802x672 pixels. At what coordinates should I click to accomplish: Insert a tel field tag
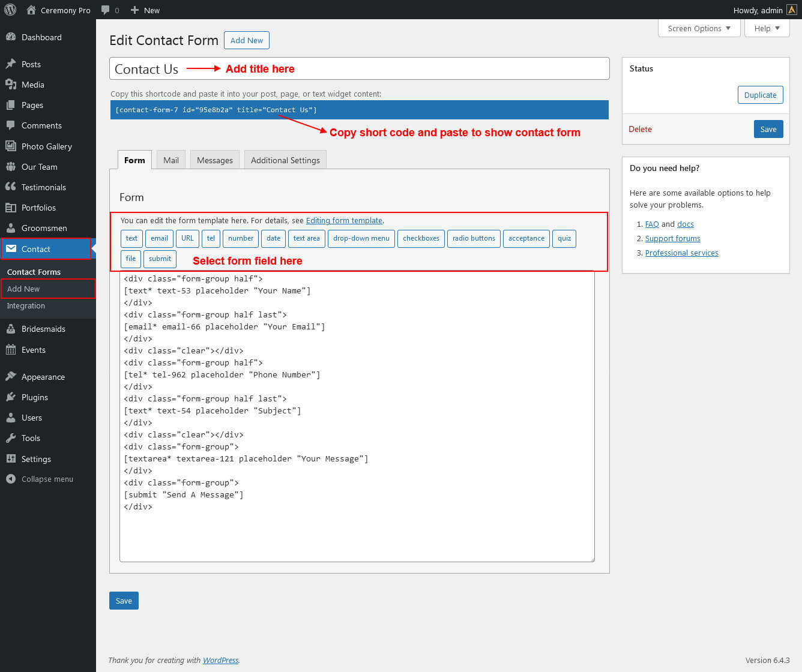click(x=211, y=238)
